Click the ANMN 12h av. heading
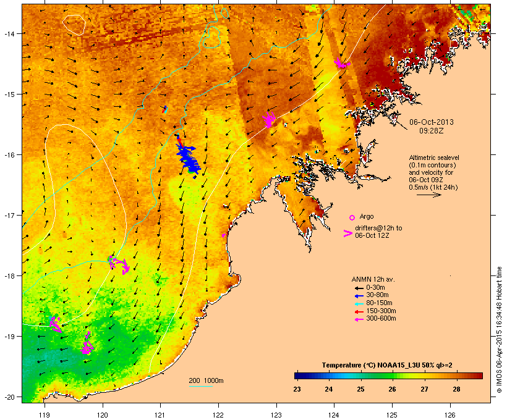Image resolution: width=507 pixels, height=420 pixels. (x=373, y=279)
